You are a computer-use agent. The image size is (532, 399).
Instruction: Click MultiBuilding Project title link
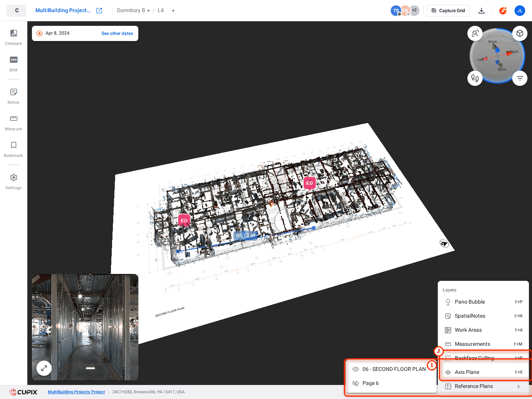[63, 11]
